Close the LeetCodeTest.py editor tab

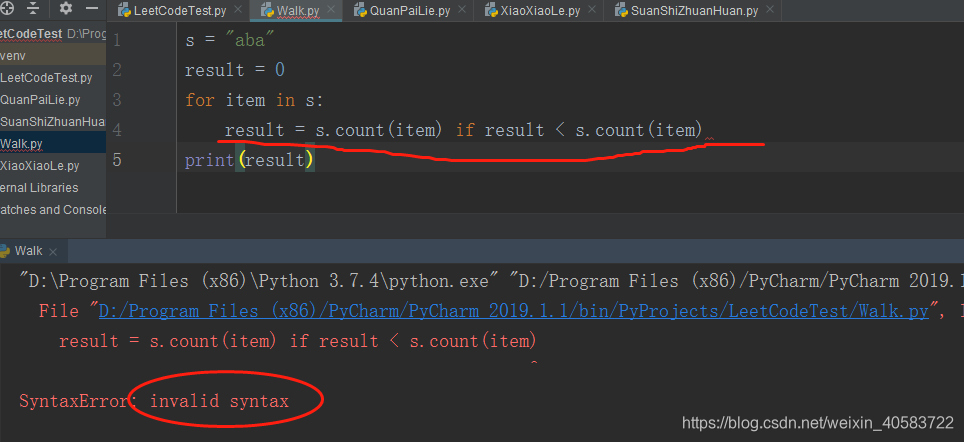[238, 10]
